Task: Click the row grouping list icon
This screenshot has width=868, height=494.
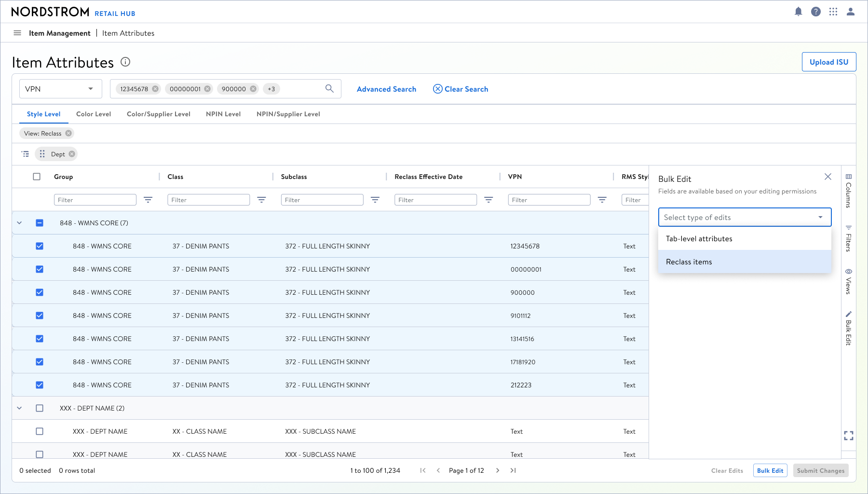Action: coord(25,154)
